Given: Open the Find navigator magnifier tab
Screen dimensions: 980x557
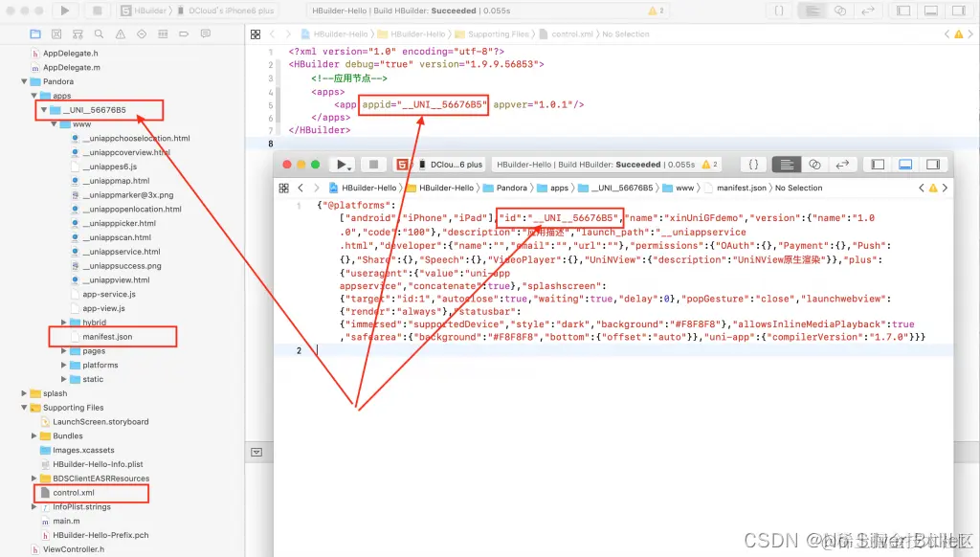Looking at the screenshot, I should tap(99, 33).
